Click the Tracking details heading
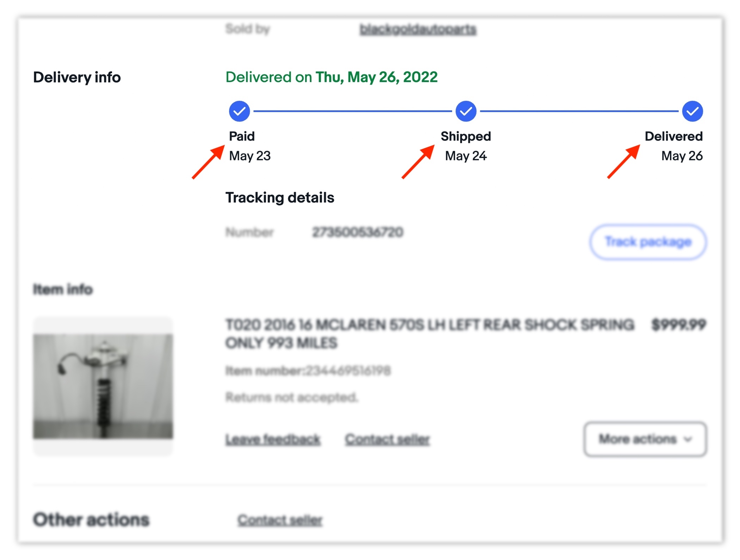The height and width of the screenshot is (560, 740). pos(280,198)
